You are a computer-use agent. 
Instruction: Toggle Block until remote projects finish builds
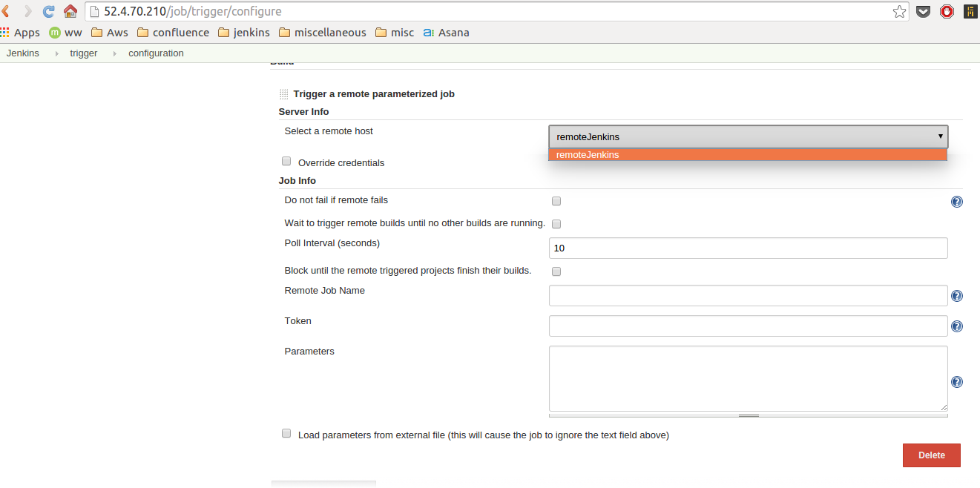point(556,271)
